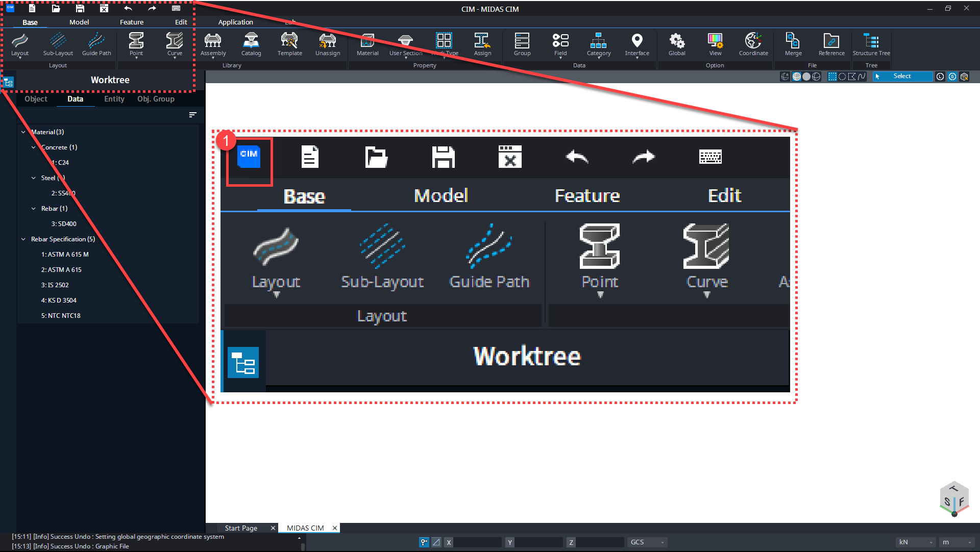The image size is (980, 552).
Task: Open the Entity tab in Worktree
Action: coord(114,99)
